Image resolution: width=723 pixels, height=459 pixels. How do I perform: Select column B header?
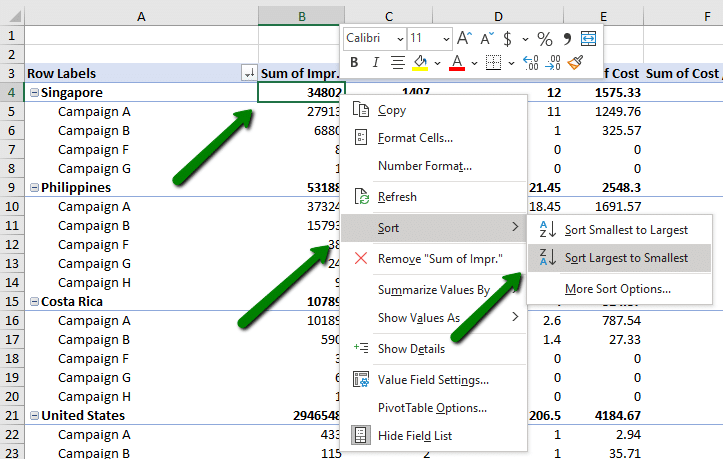(x=302, y=17)
